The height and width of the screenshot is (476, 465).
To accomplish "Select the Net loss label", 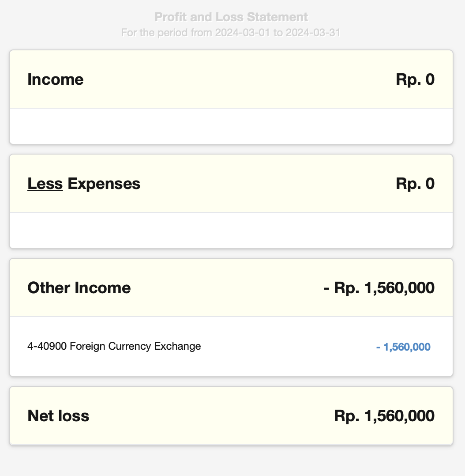I will tap(58, 416).
